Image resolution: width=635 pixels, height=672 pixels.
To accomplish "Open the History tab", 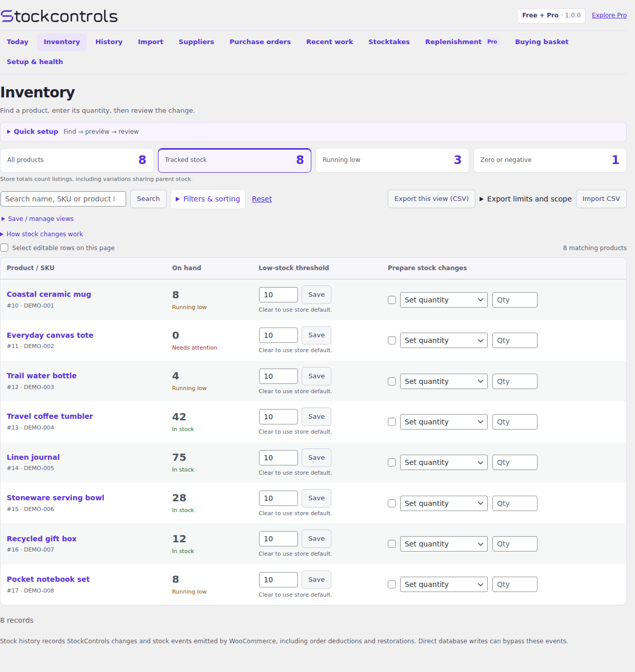I will tap(109, 42).
